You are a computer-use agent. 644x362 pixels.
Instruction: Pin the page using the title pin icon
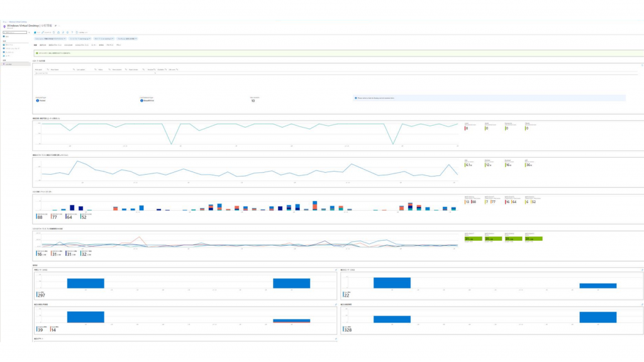pyautogui.click(x=56, y=25)
